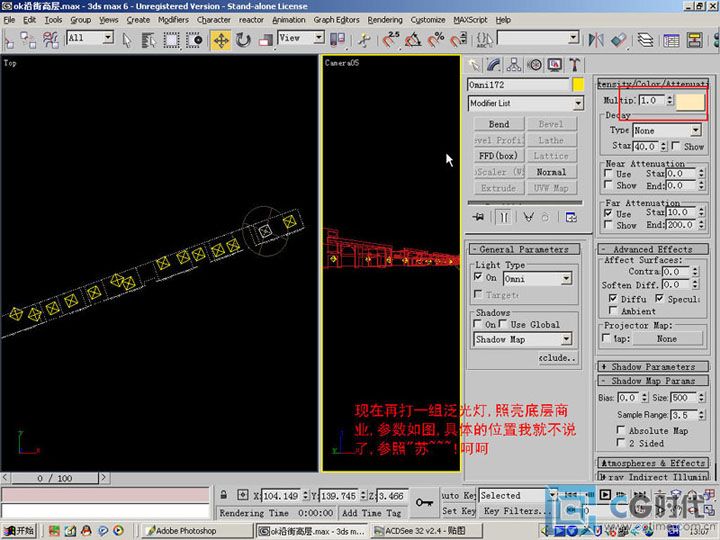Toggle the Selection Lock padlock icon

(x=224, y=495)
